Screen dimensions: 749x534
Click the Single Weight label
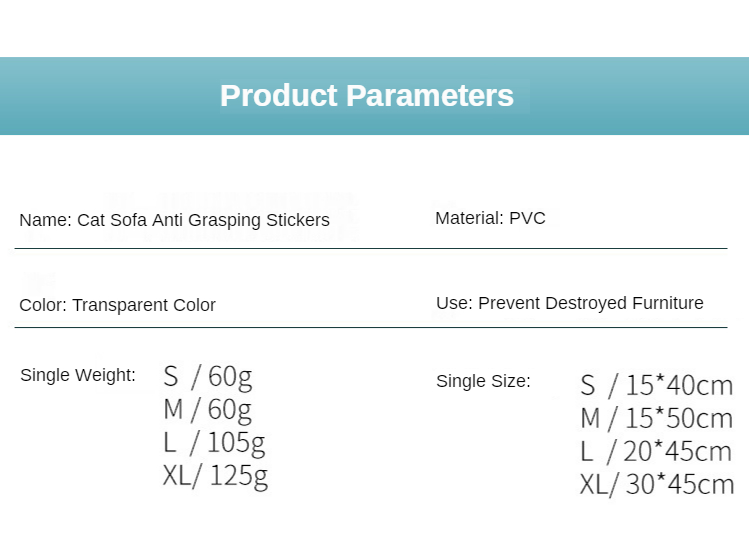(77, 376)
